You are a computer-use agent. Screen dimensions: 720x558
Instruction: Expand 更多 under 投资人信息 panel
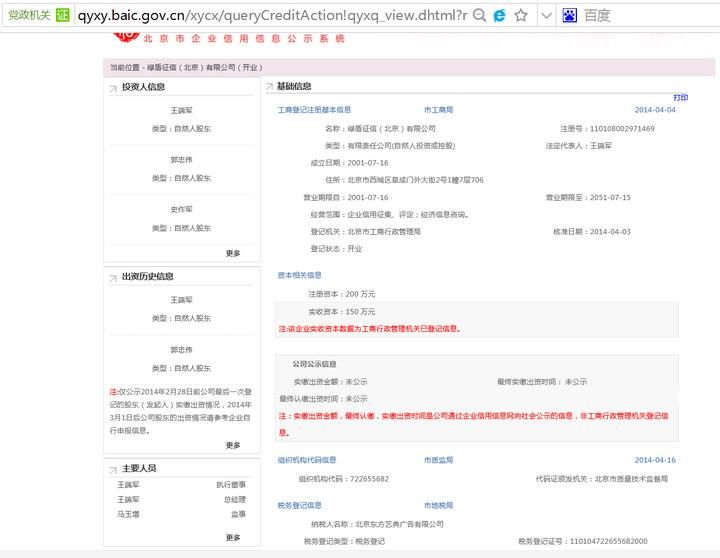coord(233,253)
